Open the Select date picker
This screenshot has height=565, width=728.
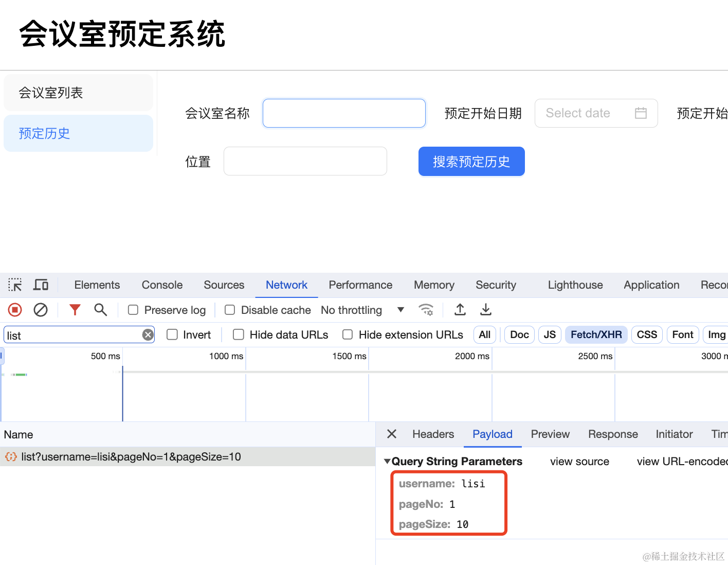tap(596, 113)
